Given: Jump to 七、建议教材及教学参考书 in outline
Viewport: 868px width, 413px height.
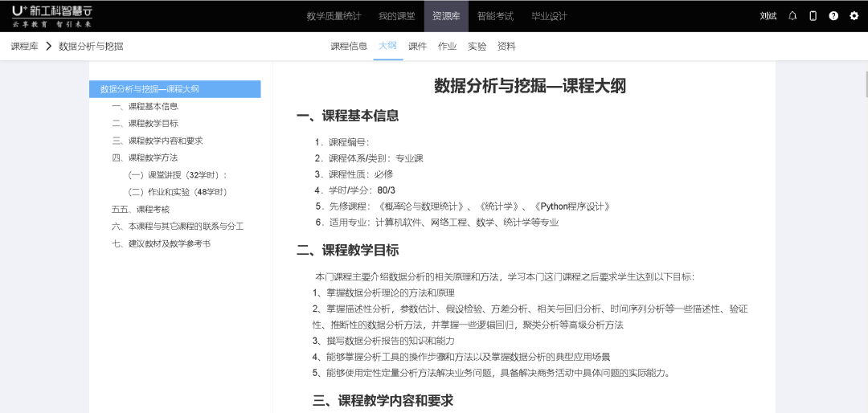Looking at the screenshot, I should [161, 243].
